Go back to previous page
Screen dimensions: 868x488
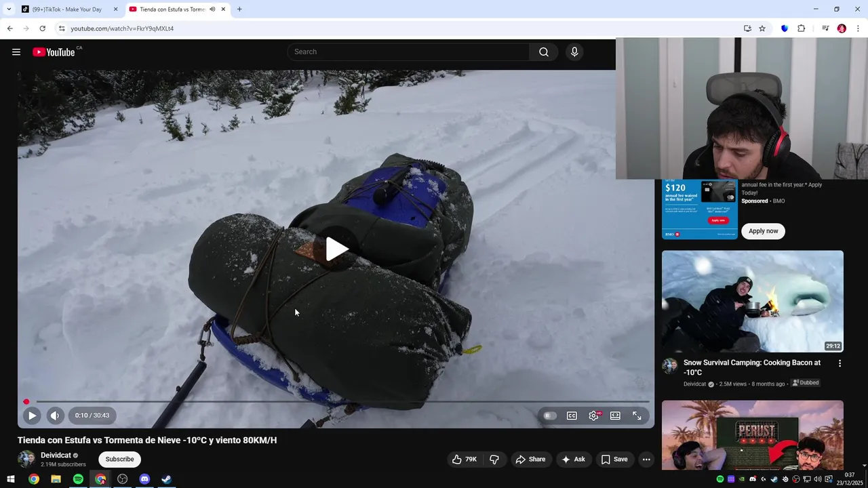point(9,28)
